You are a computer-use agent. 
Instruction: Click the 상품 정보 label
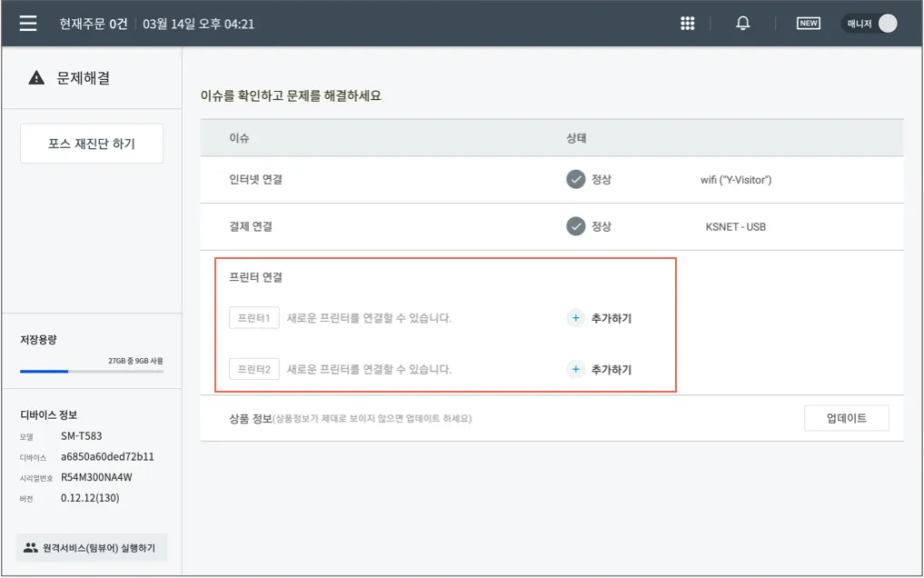point(251,418)
